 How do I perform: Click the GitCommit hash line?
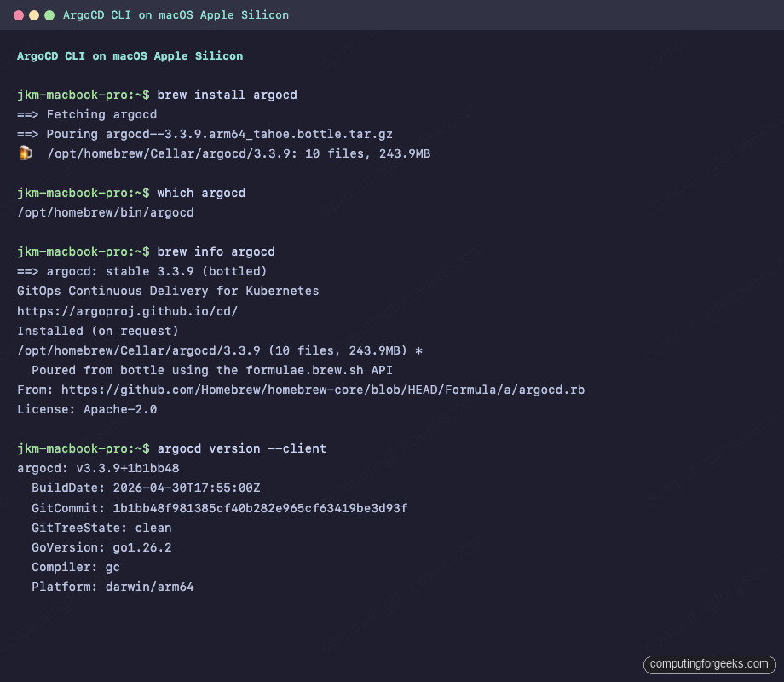(220, 508)
